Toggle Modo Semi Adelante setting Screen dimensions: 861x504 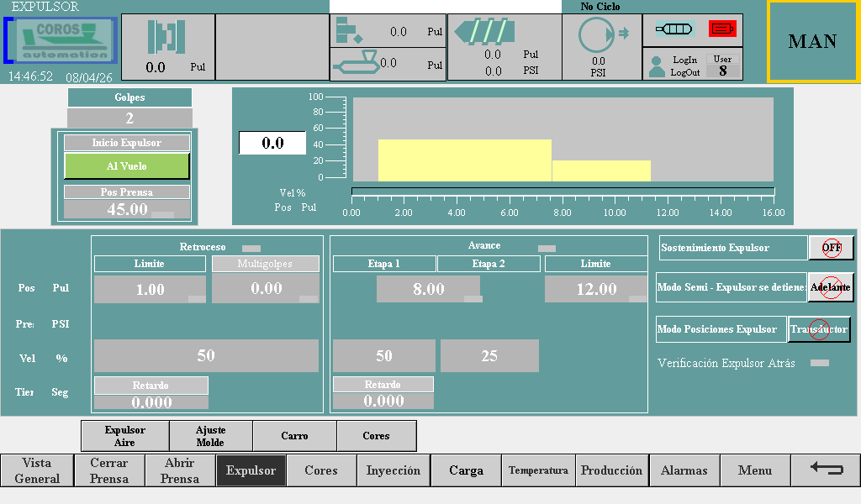pos(831,287)
